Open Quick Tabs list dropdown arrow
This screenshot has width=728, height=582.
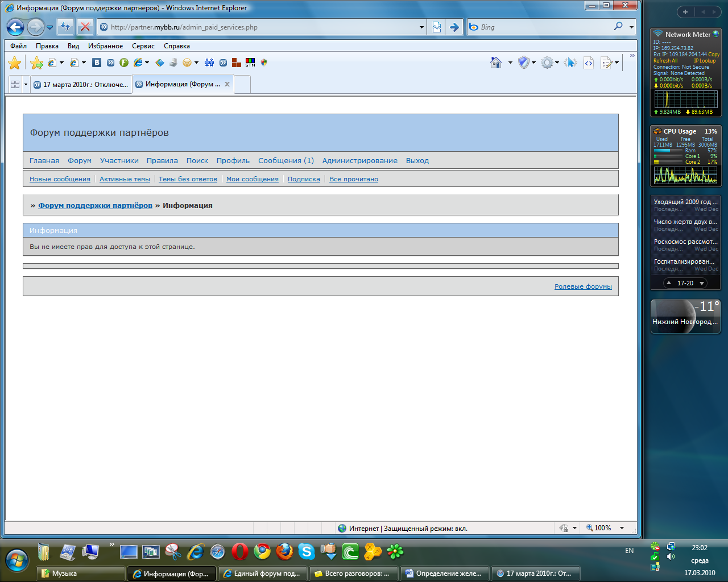[26, 84]
